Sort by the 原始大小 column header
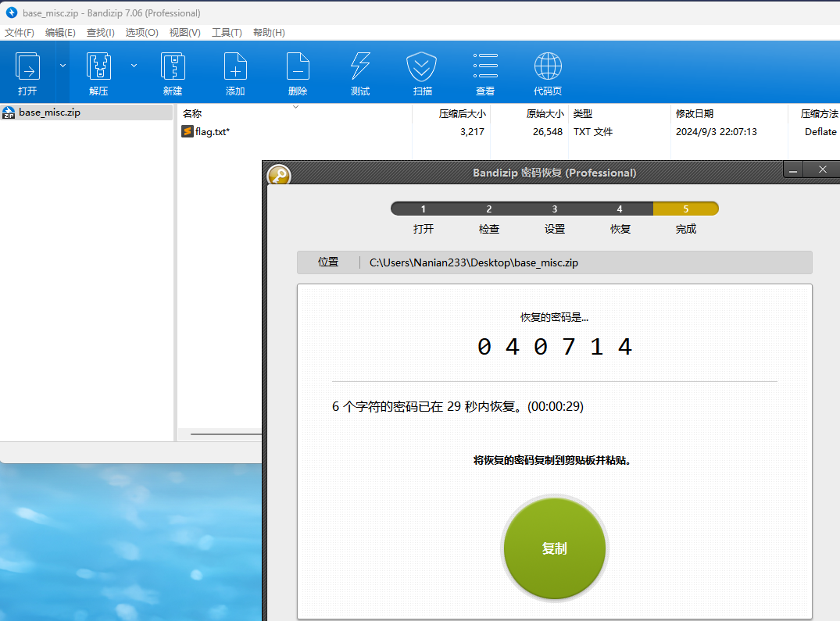This screenshot has height=621, width=840. tap(529, 113)
